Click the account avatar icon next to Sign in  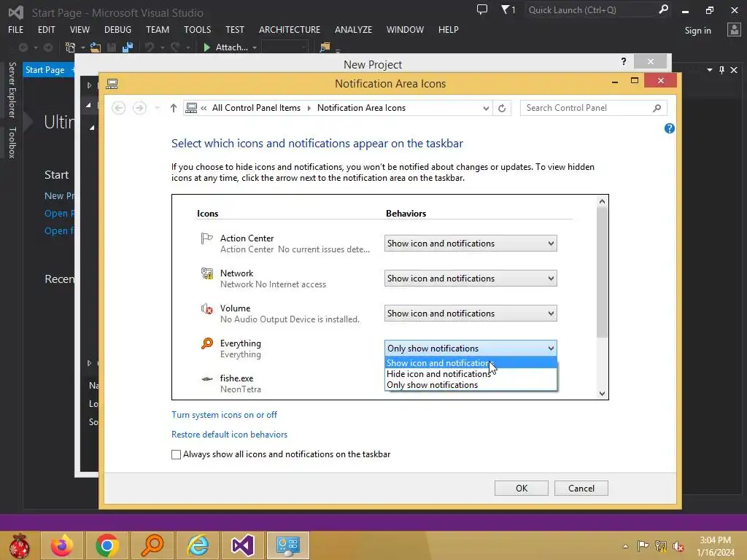734,30
